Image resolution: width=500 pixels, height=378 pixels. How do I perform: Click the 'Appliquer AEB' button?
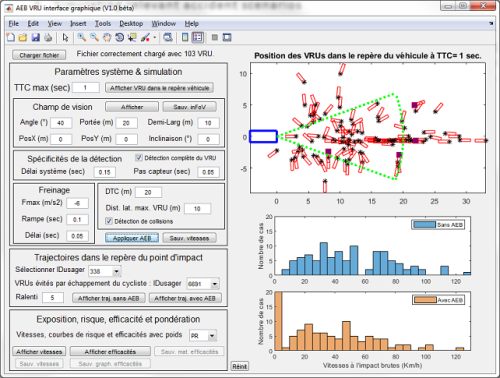click(x=132, y=238)
